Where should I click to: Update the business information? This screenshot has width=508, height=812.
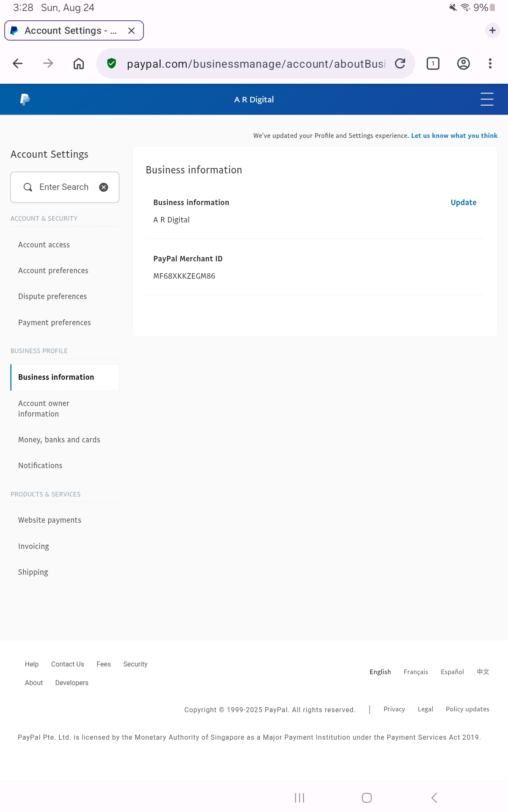click(464, 203)
